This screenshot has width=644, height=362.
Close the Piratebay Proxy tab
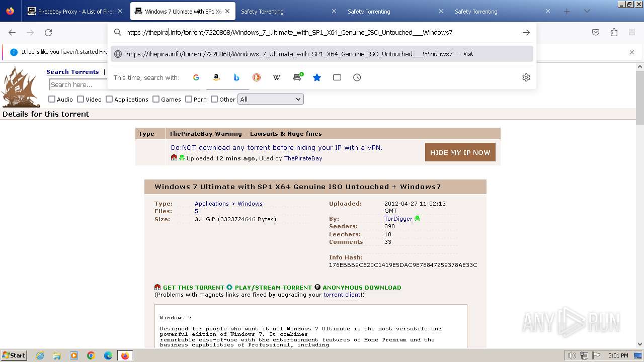click(120, 11)
